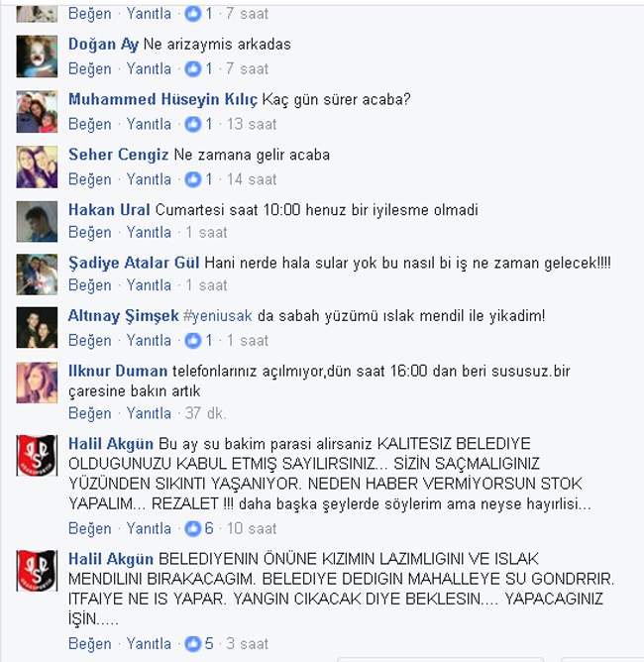The image size is (644, 662).
Task: Click like count icon on Doğan Ay's comment
Action: (193, 68)
